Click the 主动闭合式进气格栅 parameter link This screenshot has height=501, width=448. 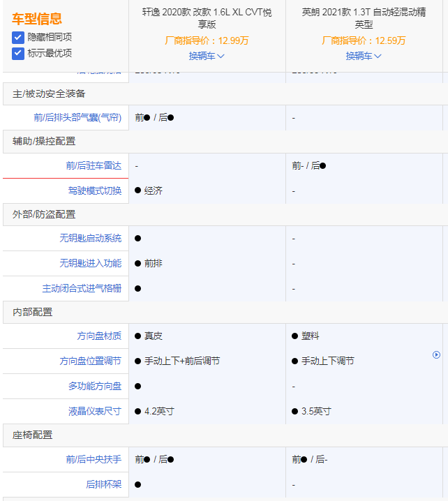click(x=82, y=288)
